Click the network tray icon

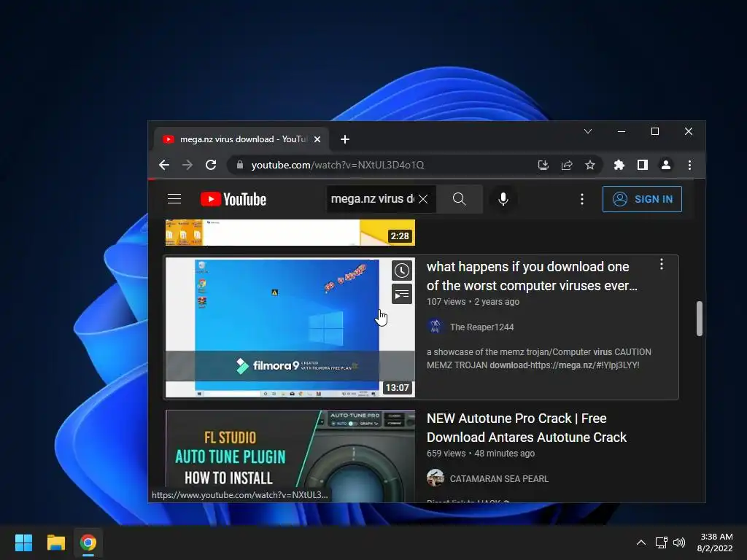[x=661, y=542]
